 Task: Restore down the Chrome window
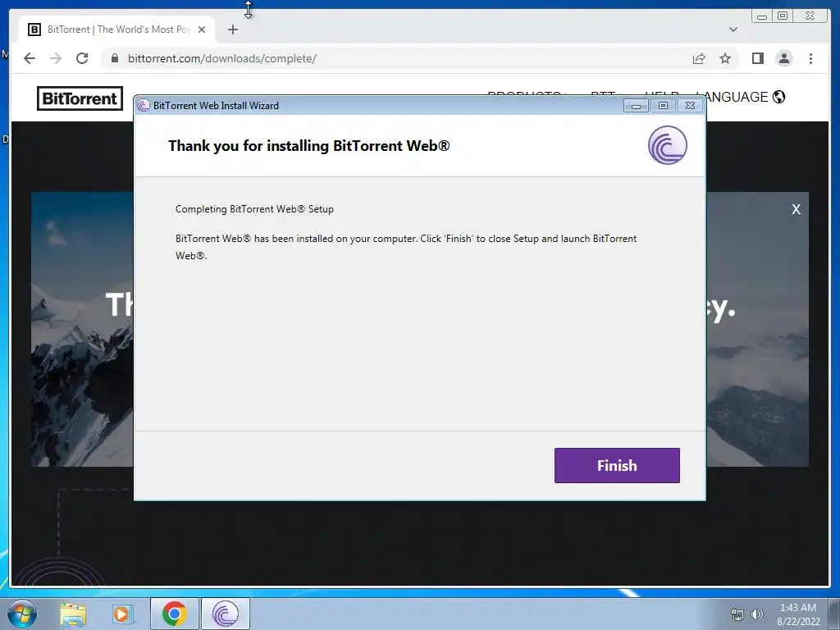(783, 16)
